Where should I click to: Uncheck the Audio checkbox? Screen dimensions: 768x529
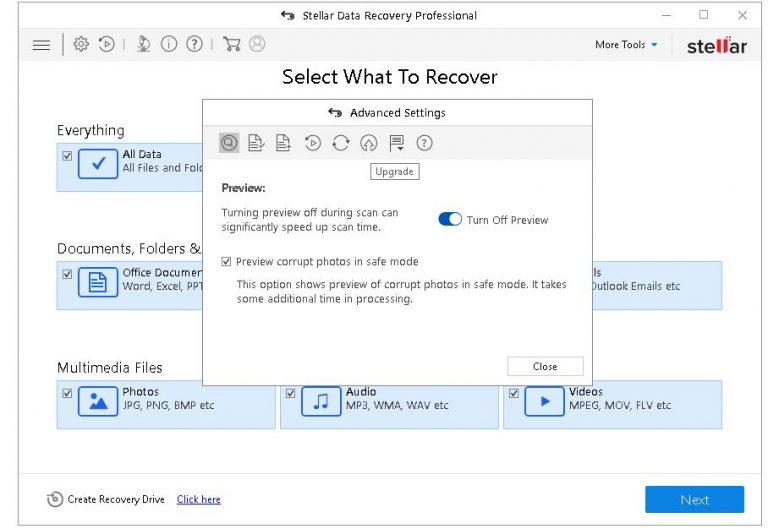[290, 393]
